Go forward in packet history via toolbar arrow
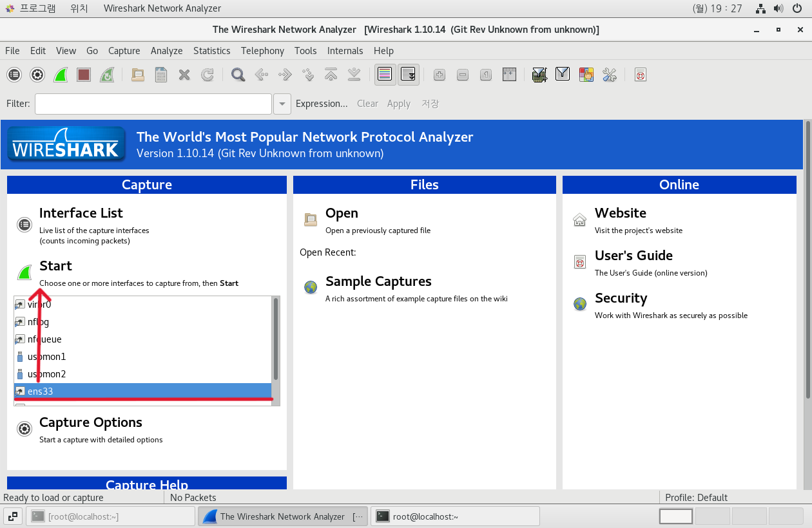812x528 pixels. click(285, 75)
